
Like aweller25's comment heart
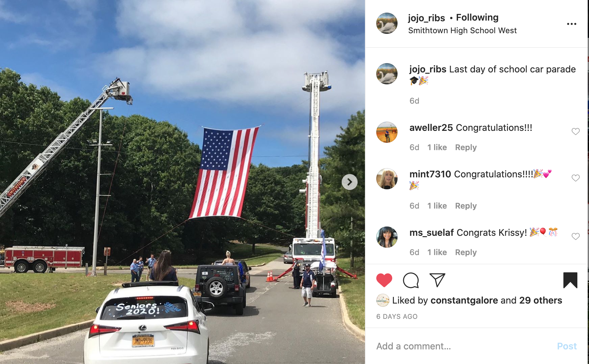click(576, 132)
